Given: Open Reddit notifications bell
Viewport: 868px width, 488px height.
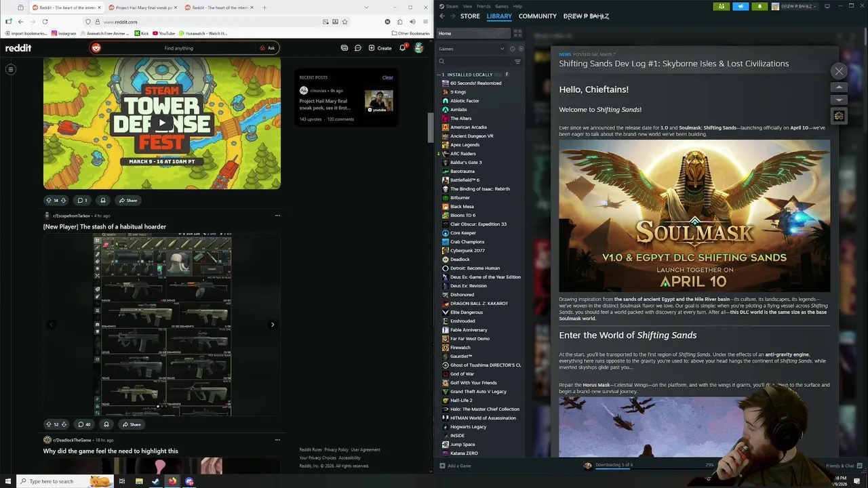Looking at the screenshot, I should [x=402, y=48].
